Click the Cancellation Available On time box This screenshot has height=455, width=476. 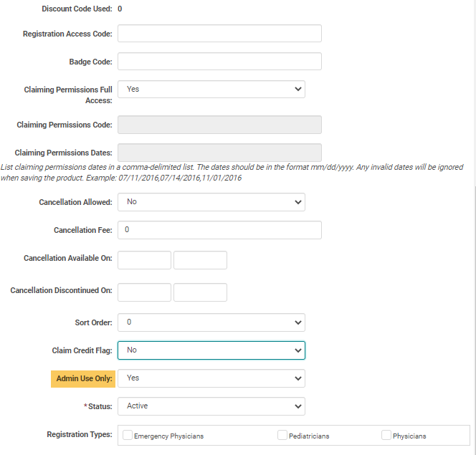click(200, 260)
